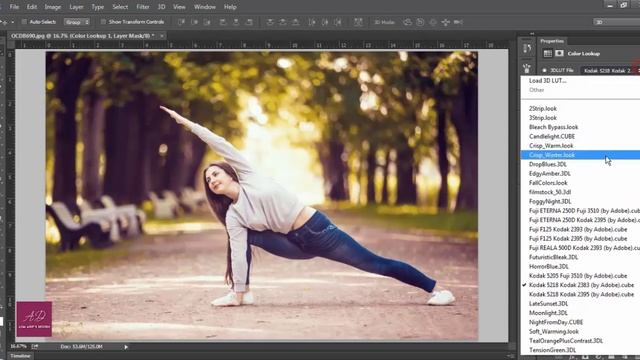This screenshot has width=640, height=360.
Task: Click the Align vertical centers icon
Action: [x=195, y=22]
